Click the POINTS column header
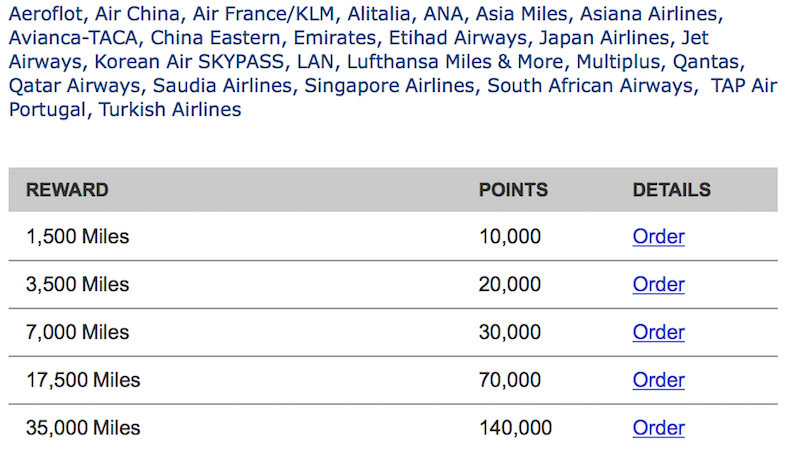Image resolution: width=800 pixels, height=475 pixels. [x=513, y=190]
